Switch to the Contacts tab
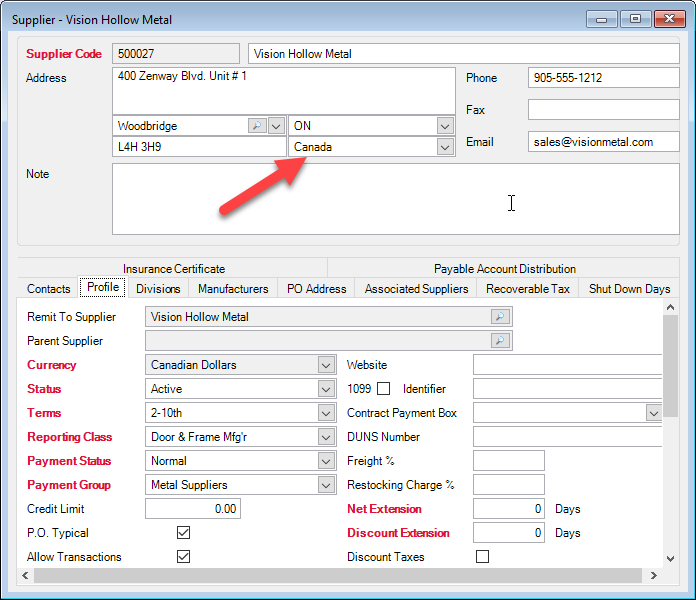Viewport: 696px width, 600px height. [48, 289]
